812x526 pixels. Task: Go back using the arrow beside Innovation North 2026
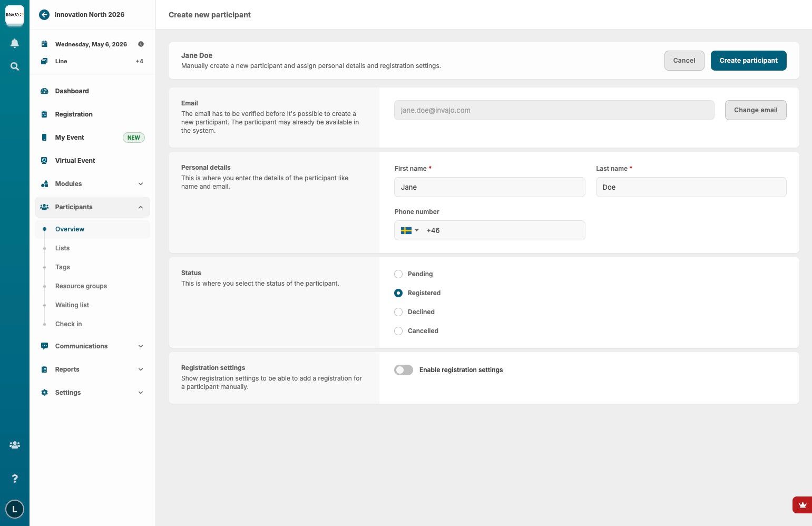tap(44, 15)
